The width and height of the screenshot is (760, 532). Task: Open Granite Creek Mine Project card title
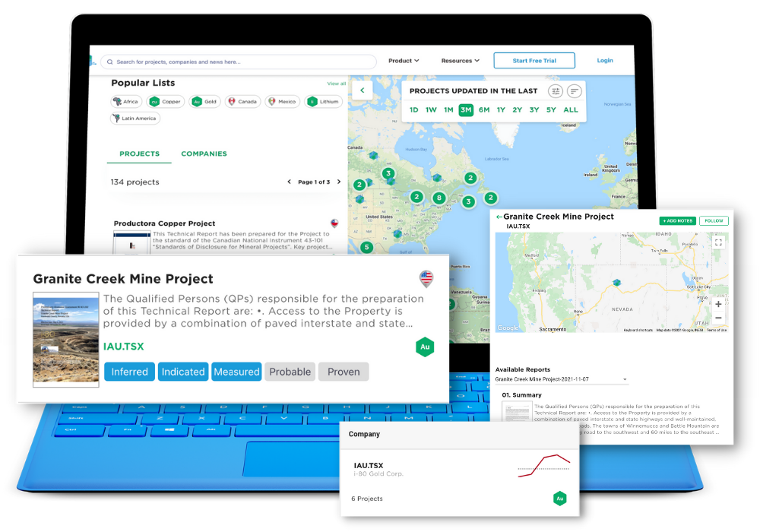tap(123, 279)
